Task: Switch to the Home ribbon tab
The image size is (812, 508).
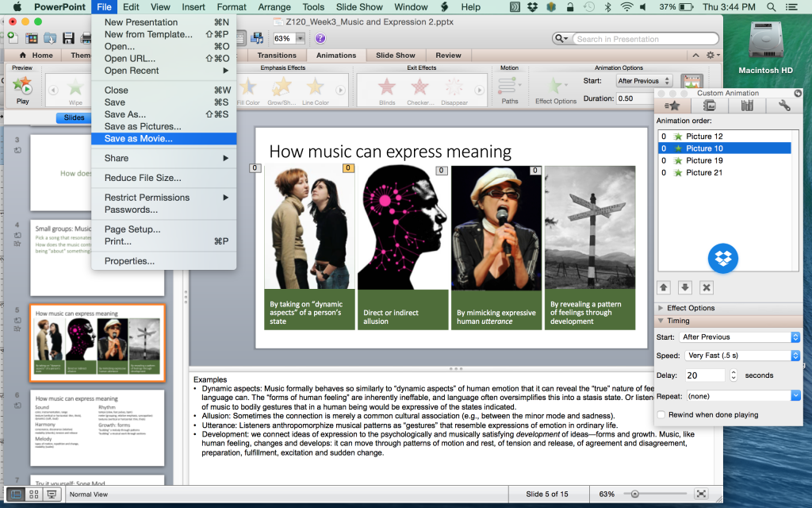Action: point(35,56)
